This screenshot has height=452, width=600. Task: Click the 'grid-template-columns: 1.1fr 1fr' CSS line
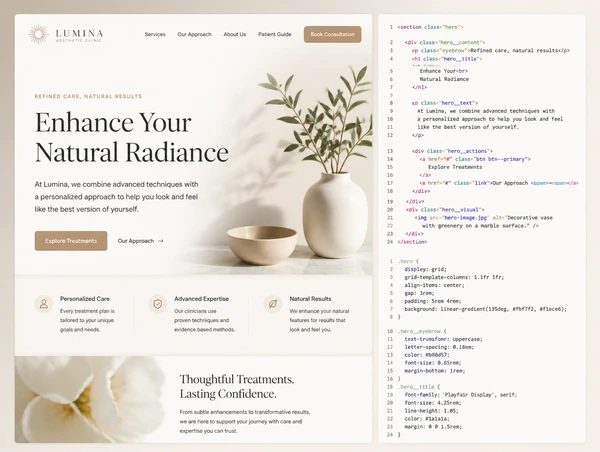[x=454, y=277]
